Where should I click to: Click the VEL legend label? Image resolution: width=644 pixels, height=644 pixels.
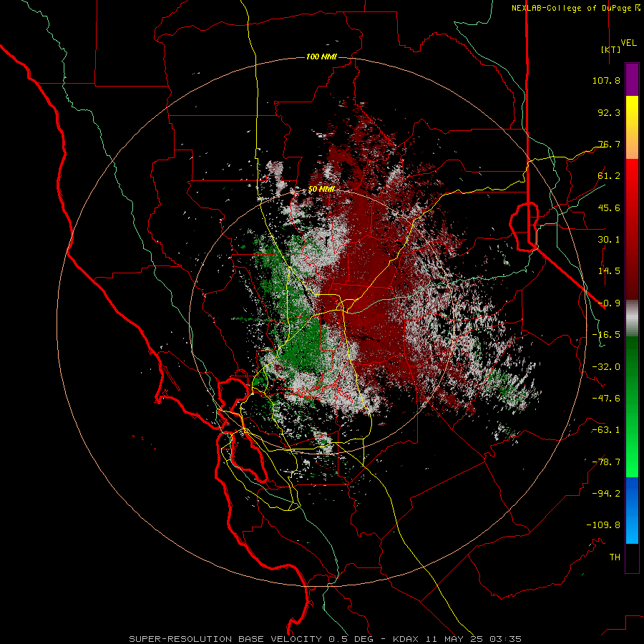(x=628, y=43)
